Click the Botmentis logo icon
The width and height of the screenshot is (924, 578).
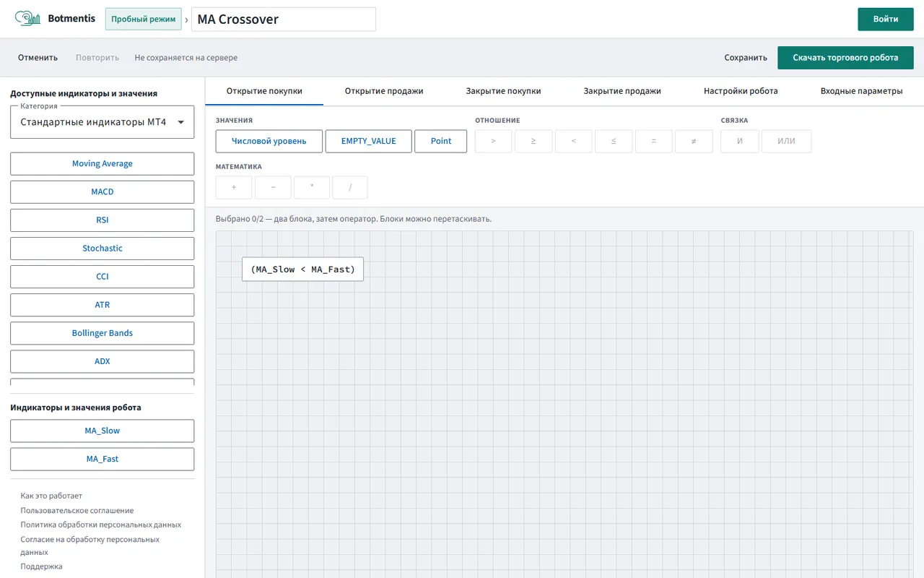pos(27,18)
